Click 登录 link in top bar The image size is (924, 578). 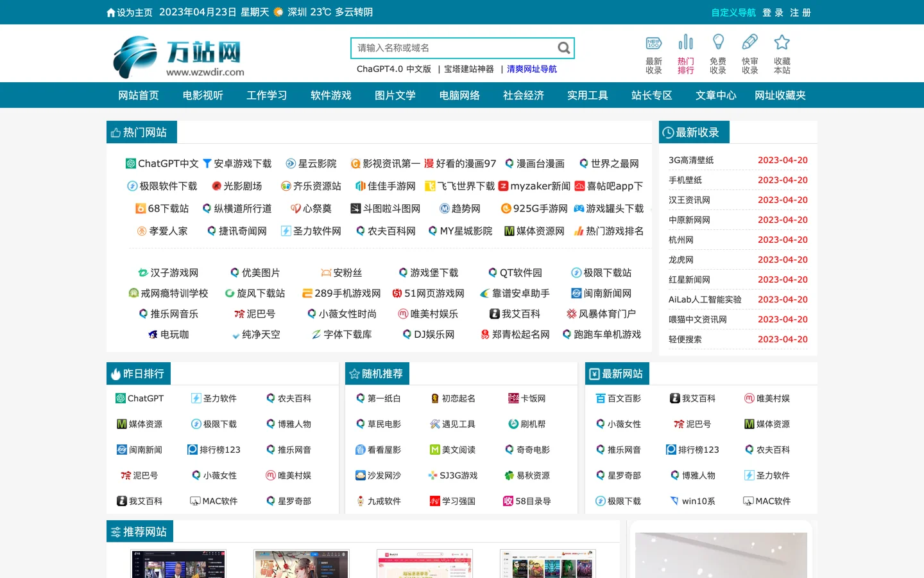pyautogui.click(x=773, y=12)
